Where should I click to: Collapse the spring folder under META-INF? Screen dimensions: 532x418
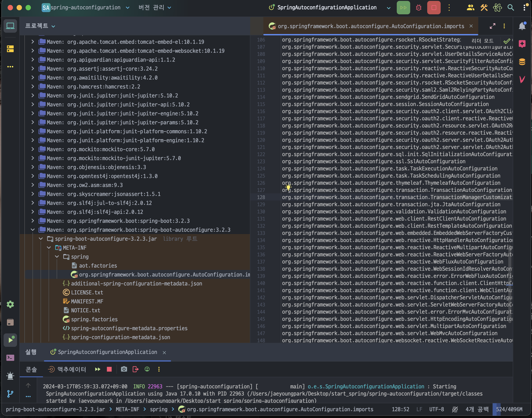[x=57, y=256]
